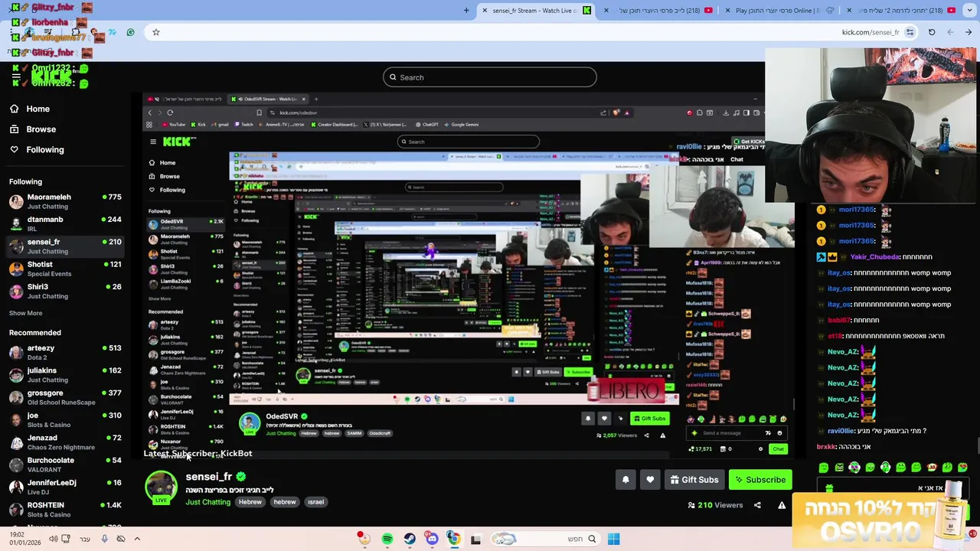
Task: Open Spotify from the taskbar
Action: (x=387, y=539)
